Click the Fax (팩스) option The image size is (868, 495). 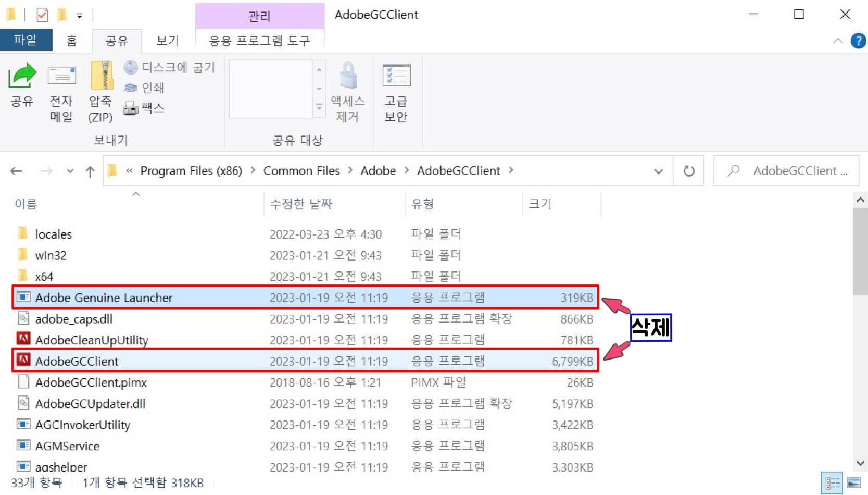pos(144,108)
